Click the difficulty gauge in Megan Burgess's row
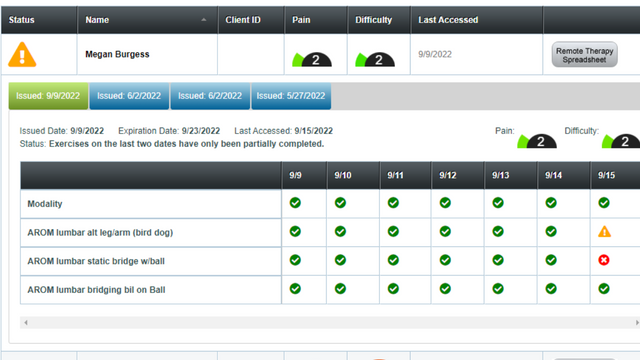The width and height of the screenshot is (640, 360). [x=375, y=60]
